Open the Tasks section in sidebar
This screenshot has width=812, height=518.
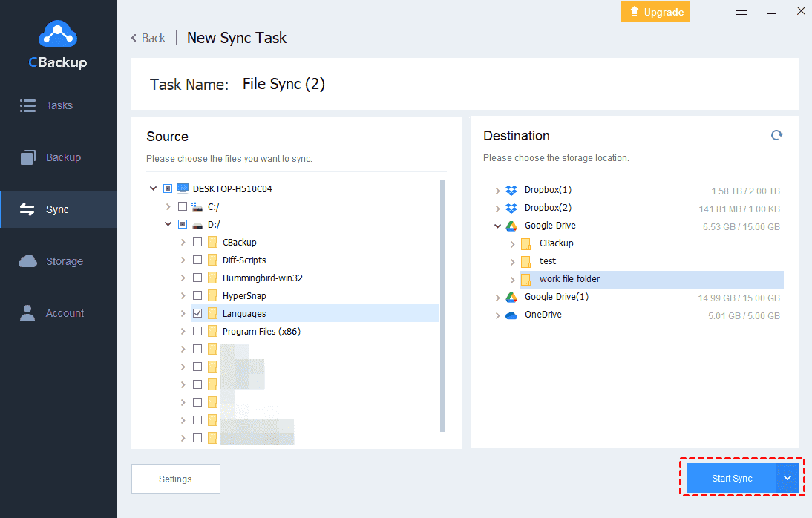click(58, 105)
